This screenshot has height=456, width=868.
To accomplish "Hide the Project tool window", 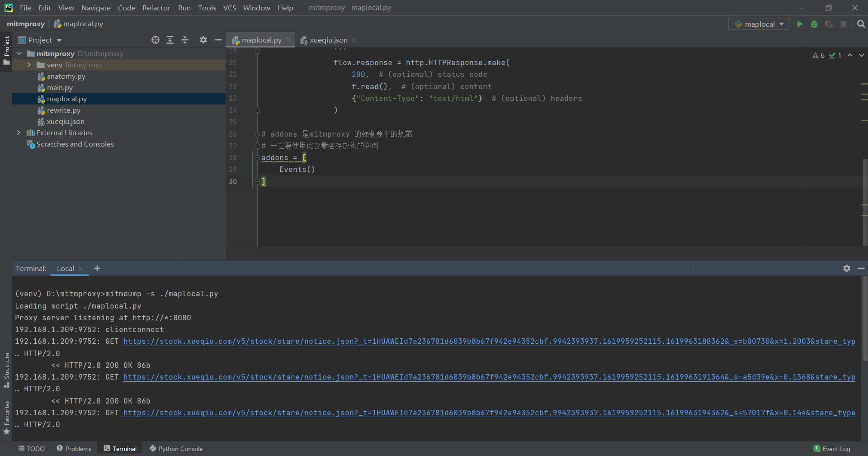I will (x=218, y=40).
